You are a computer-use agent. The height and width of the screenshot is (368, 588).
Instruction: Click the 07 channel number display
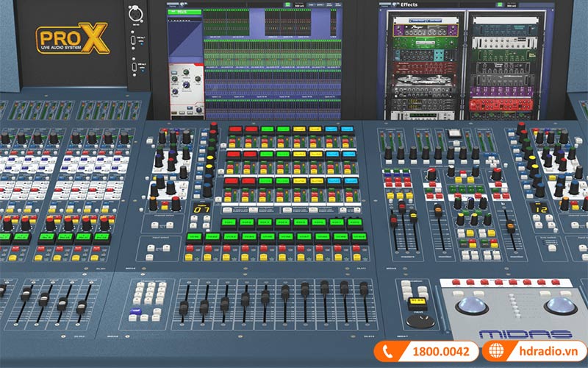click(x=201, y=209)
